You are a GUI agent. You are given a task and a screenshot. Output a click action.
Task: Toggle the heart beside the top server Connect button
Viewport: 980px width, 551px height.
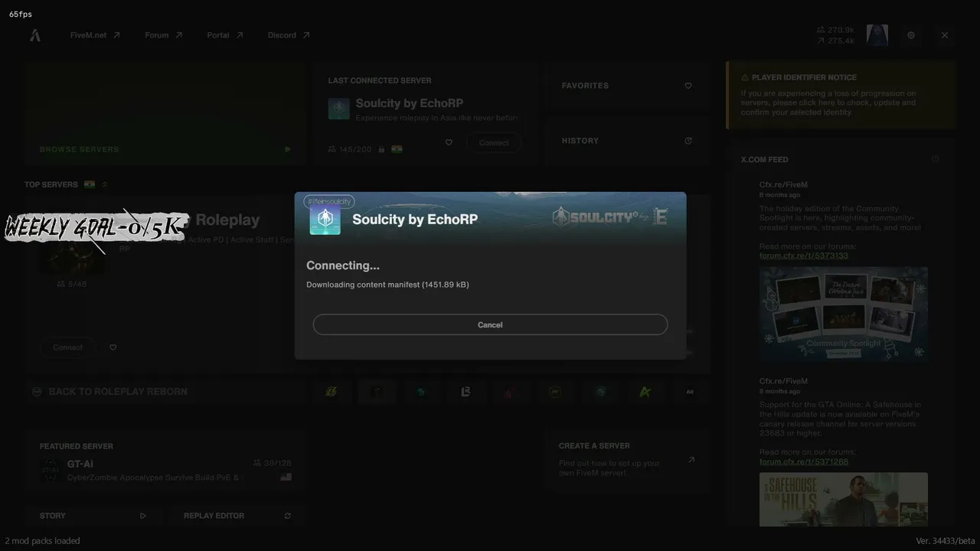coord(113,347)
